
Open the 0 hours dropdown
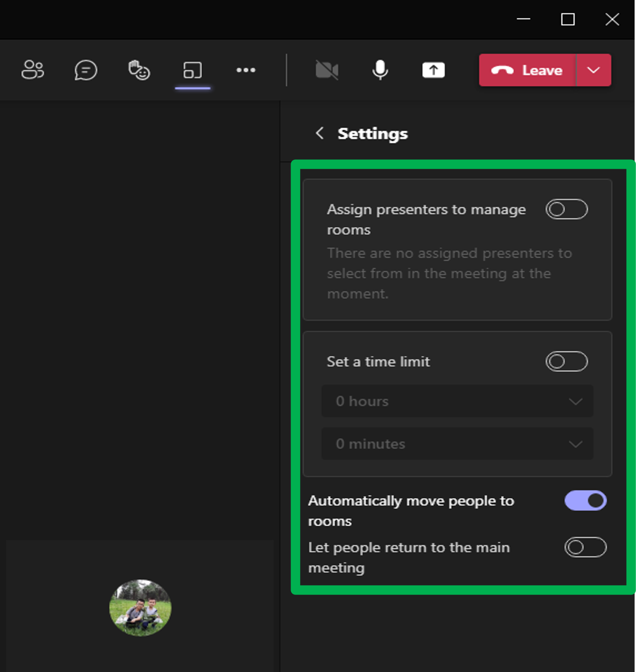coord(457,401)
